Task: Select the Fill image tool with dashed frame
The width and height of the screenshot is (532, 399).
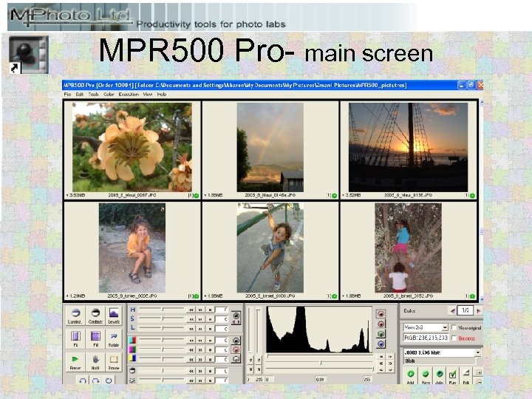Action: click(x=95, y=339)
